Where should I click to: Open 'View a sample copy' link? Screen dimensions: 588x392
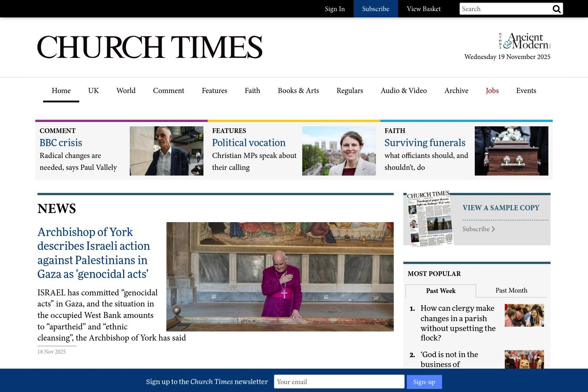point(501,208)
